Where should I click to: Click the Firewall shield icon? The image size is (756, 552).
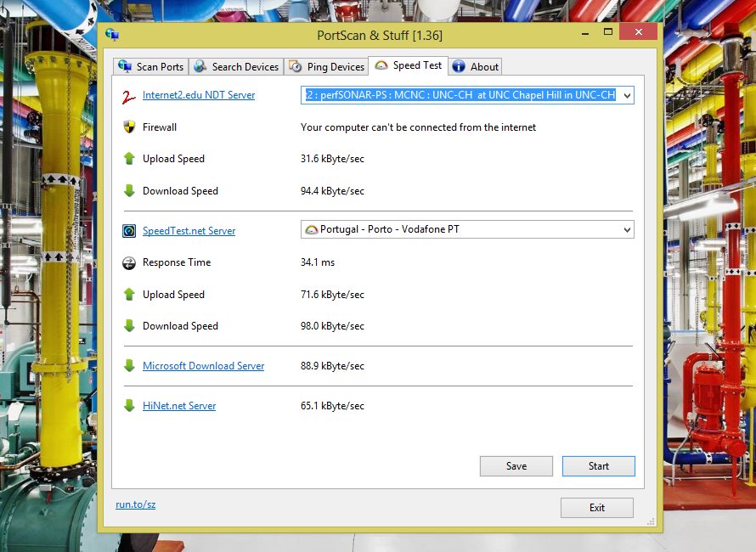[129, 127]
